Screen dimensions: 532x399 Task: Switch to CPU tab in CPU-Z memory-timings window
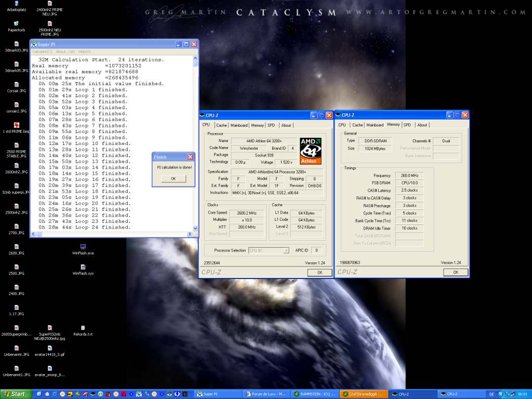(342, 125)
